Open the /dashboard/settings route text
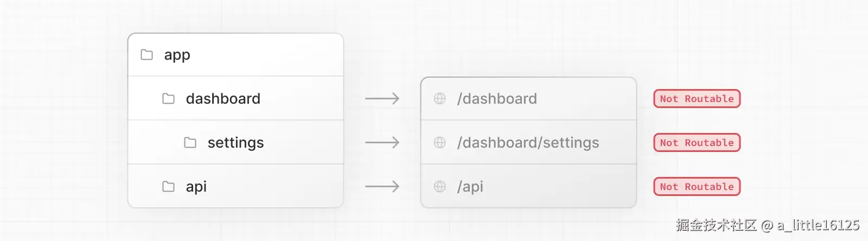 528,143
